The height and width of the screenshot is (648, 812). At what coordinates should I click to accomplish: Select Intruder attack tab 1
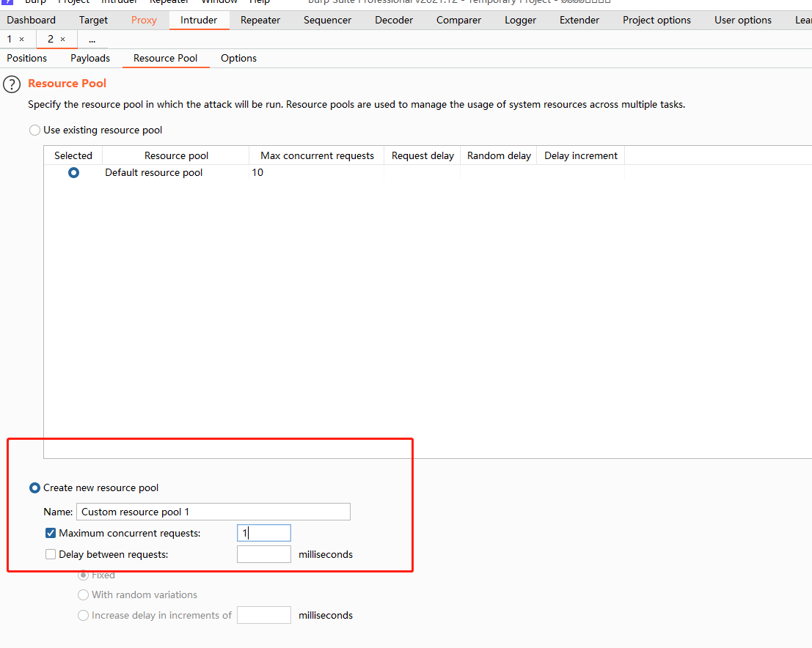point(10,40)
